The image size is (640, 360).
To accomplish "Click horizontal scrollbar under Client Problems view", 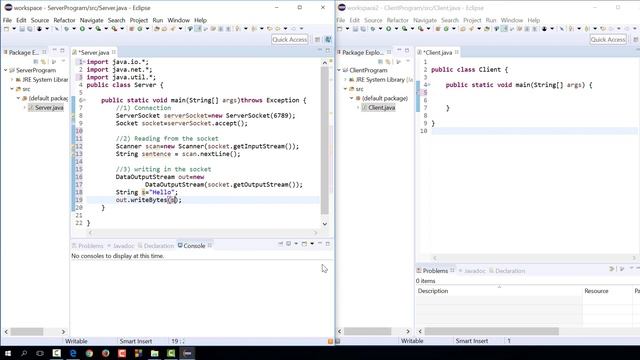I will 491,331.
